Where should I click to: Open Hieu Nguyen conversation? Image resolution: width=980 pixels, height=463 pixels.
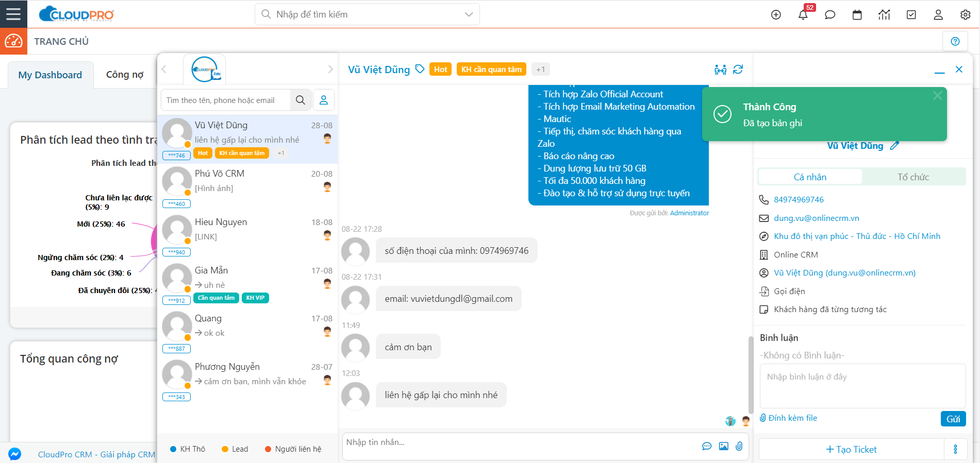click(x=247, y=236)
